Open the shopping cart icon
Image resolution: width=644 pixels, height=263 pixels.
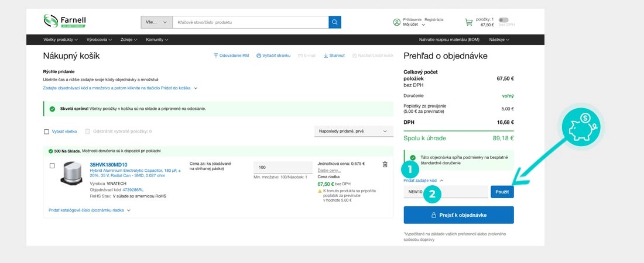tap(468, 22)
